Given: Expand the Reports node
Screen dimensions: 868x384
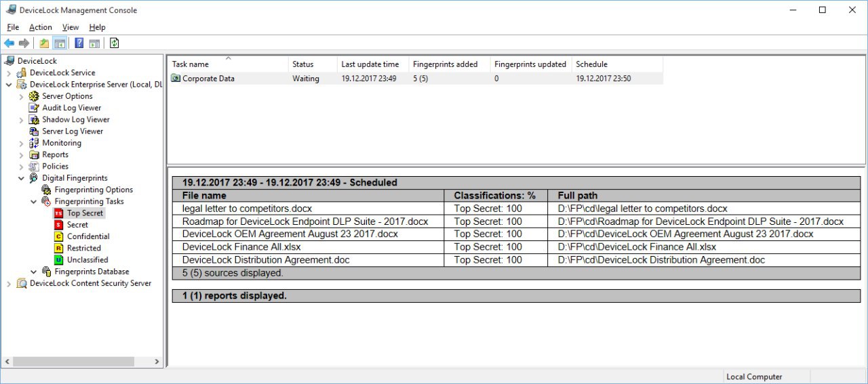Looking at the screenshot, I should coord(21,155).
